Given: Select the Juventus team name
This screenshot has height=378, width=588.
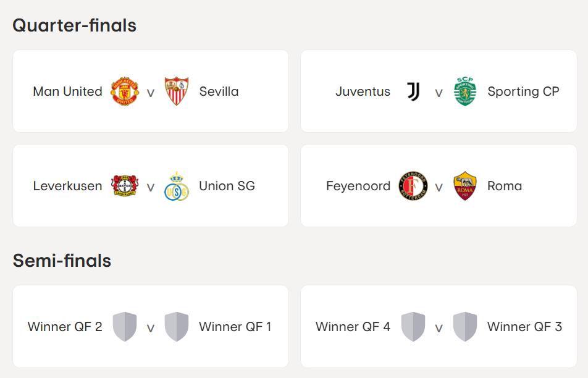Looking at the screenshot, I should 363,91.
